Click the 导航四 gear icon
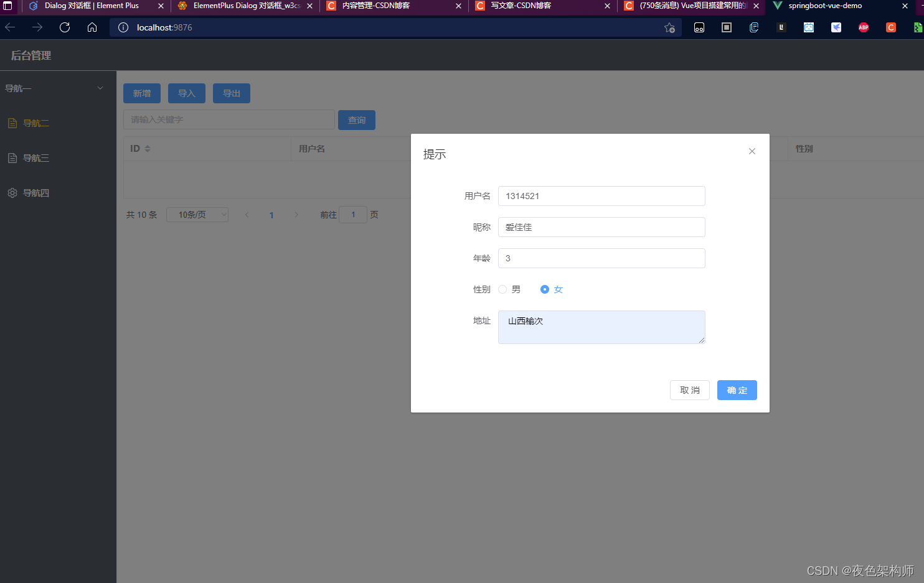The height and width of the screenshot is (583, 924). [x=12, y=193]
